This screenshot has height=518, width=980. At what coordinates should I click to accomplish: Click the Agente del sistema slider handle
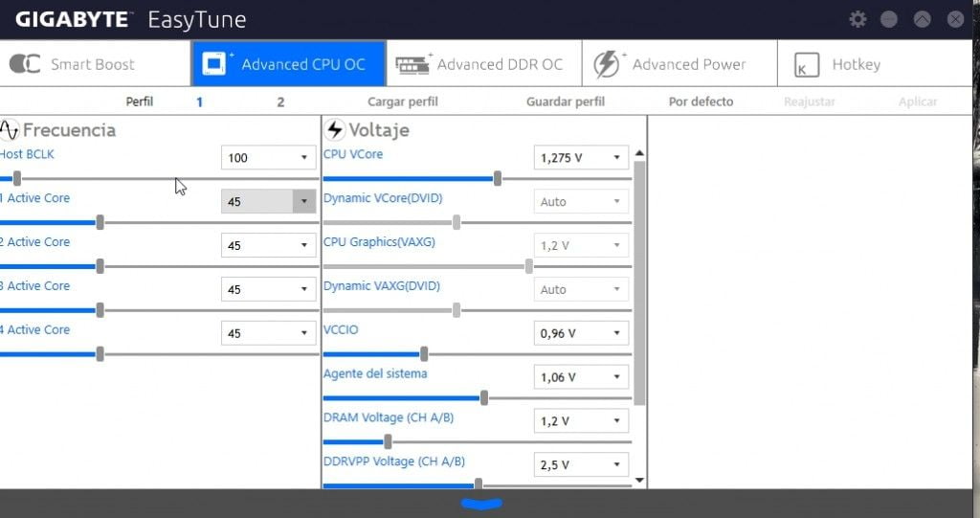pyautogui.click(x=484, y=398)
